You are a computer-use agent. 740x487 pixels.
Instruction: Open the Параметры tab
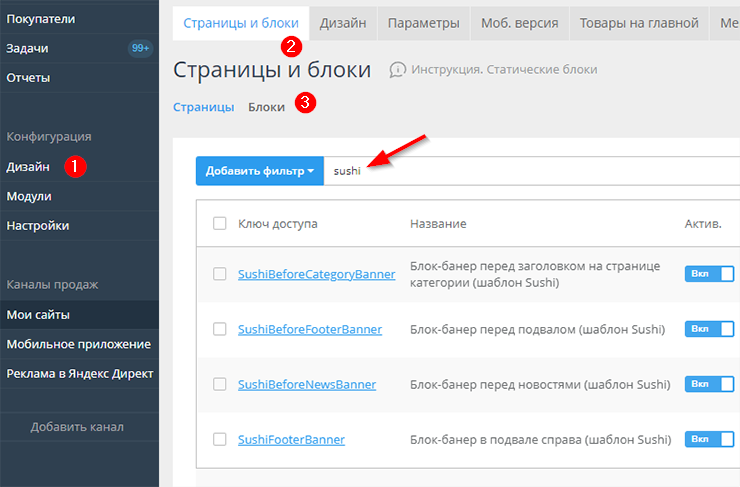423,22
